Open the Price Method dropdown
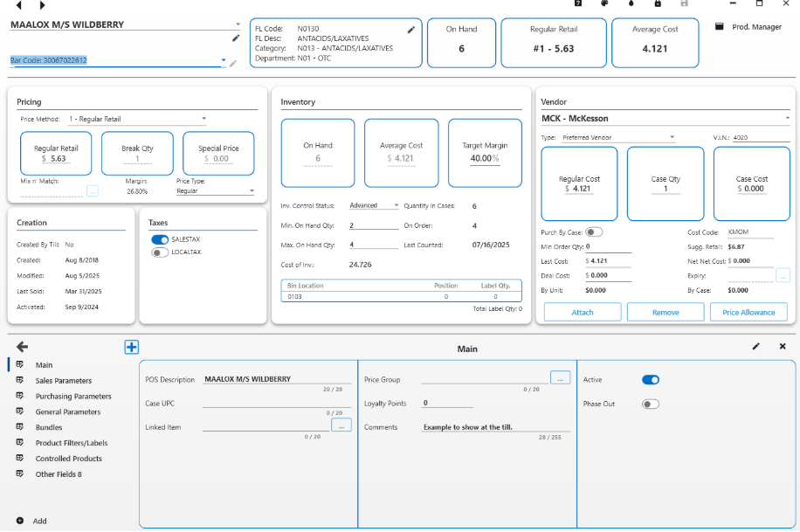The height and width of the screenshot is (532, 800). (x=137, y=119)
